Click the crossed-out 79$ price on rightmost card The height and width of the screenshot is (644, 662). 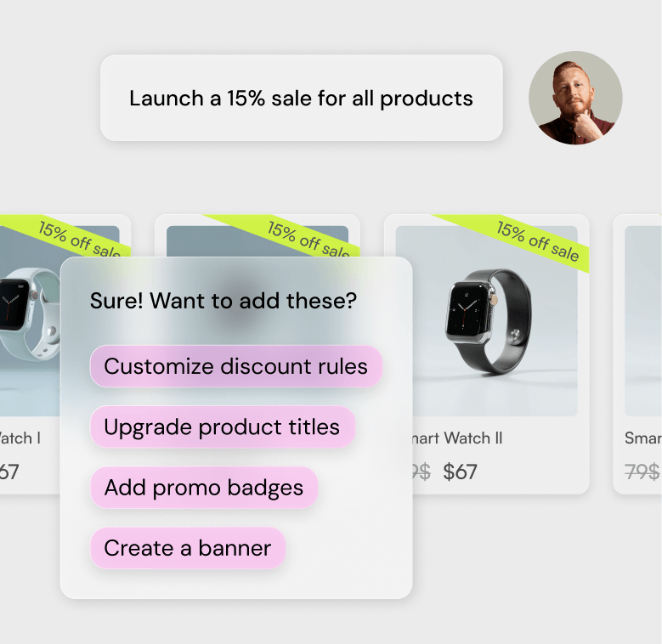pyautogui.click(x=642, y=472)
